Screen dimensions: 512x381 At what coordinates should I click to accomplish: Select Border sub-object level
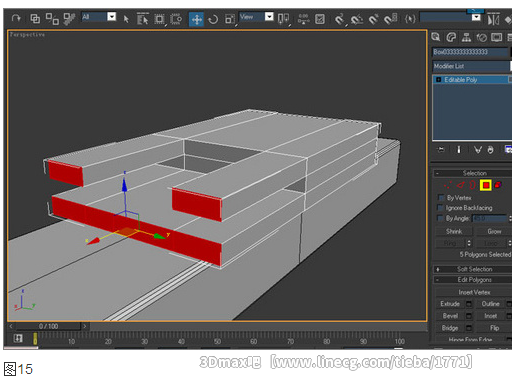[x=472, y=185]
